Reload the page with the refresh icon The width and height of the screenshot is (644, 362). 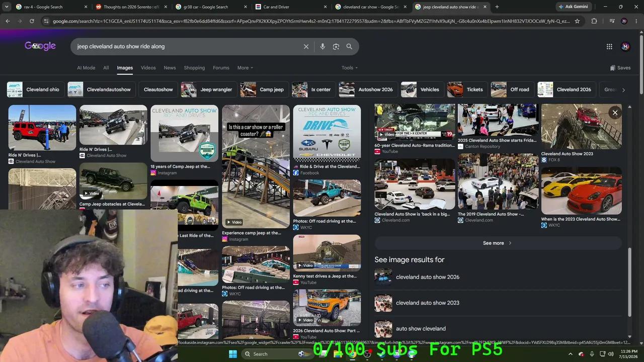tap(32, 21)
